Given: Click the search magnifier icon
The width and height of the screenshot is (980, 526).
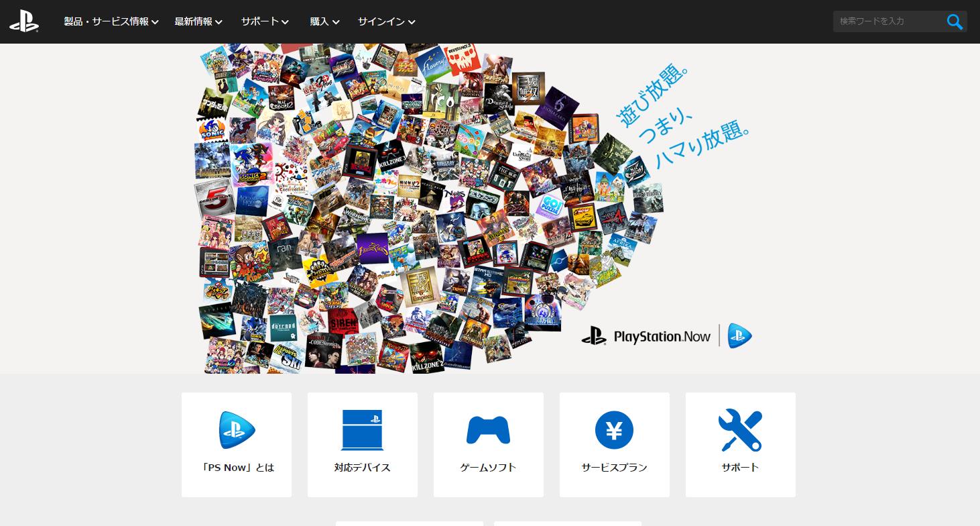Looking at the screenshot, I should 955,21.
